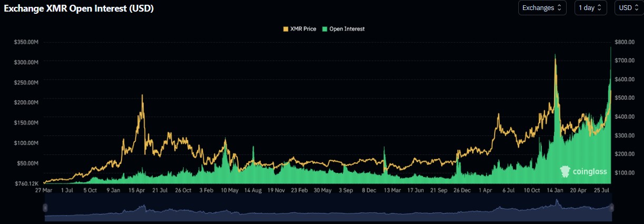Click the $600.00 right axis label
Screen dimensions: 644x224
pos(624,79)
